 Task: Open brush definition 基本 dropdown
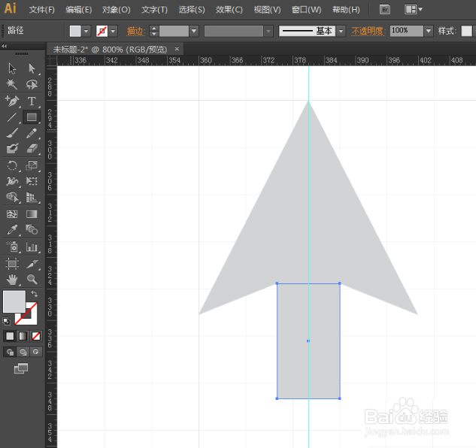(x=341, y=31)
